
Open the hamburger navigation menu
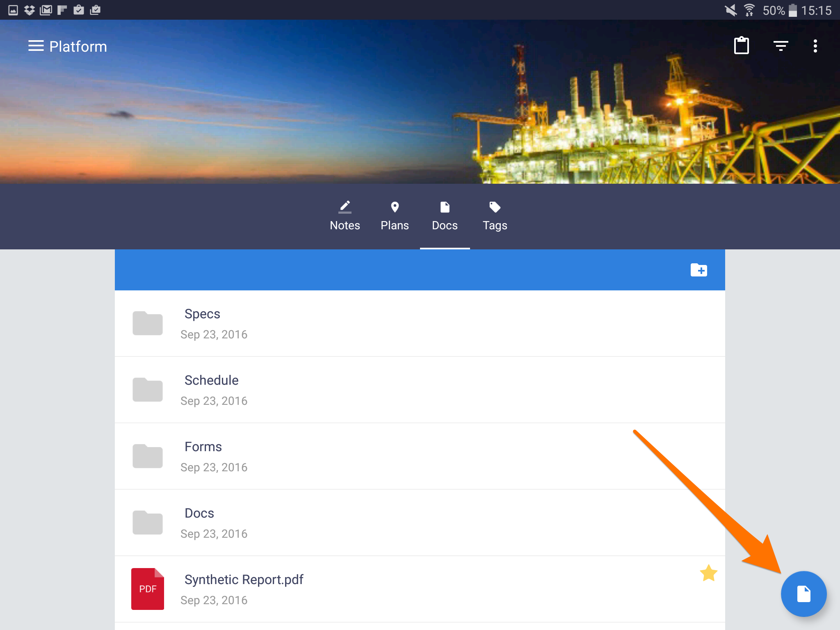click(x=36, y=46)
